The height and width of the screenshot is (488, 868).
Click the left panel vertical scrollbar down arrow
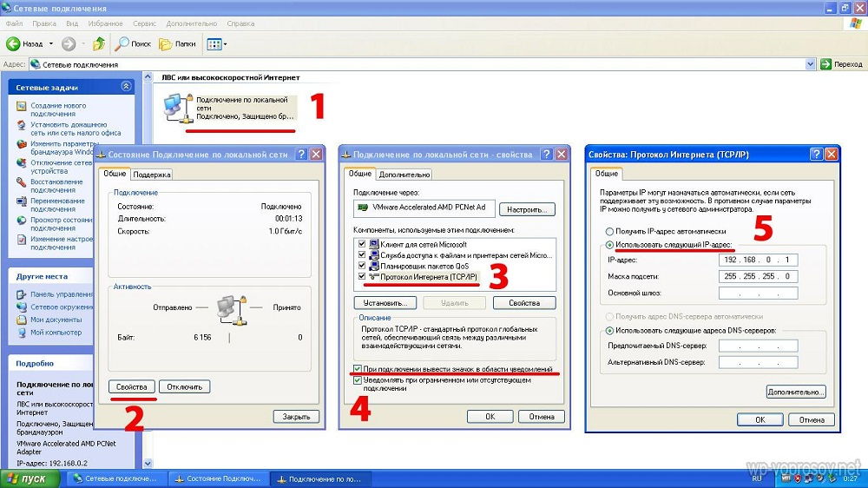[x=147, y=464]
